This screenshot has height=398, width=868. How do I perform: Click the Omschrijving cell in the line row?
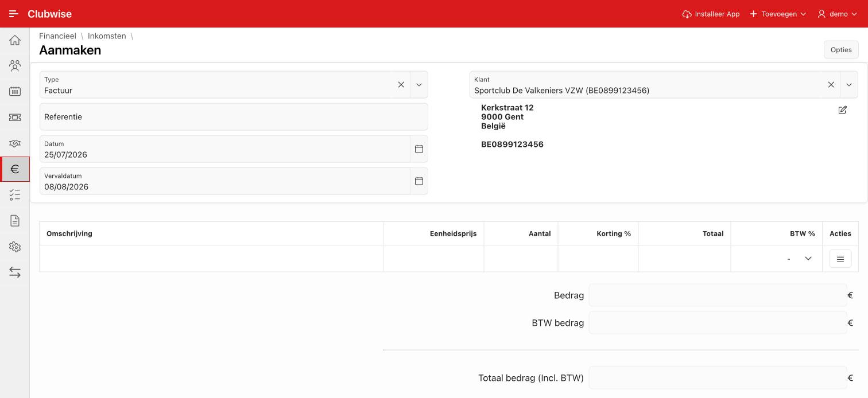(x=211, y=259)
